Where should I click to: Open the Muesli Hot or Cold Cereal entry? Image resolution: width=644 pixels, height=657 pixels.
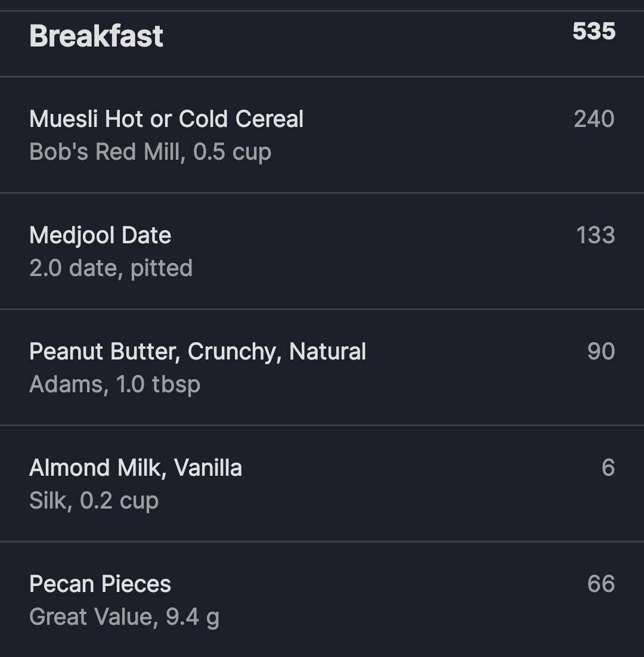coord(166,119)
